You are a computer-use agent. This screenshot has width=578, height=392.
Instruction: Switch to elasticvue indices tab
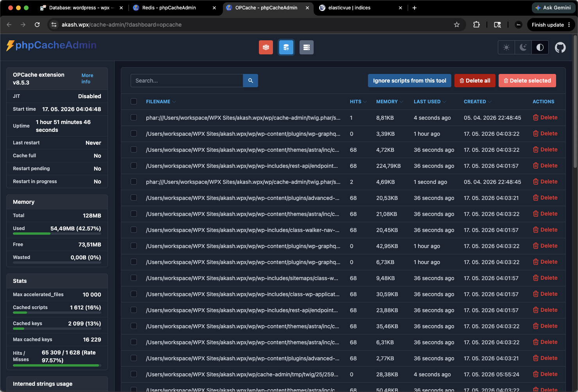coord(361,8)
